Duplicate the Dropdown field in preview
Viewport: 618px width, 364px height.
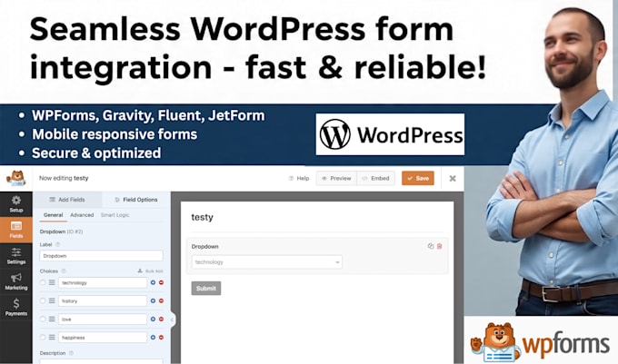point(431,246)
